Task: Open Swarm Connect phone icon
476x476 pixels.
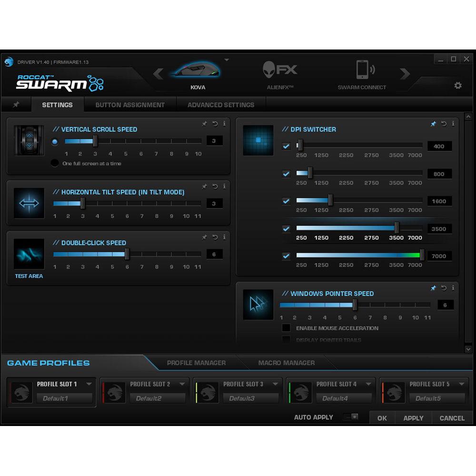Action: 362,70
